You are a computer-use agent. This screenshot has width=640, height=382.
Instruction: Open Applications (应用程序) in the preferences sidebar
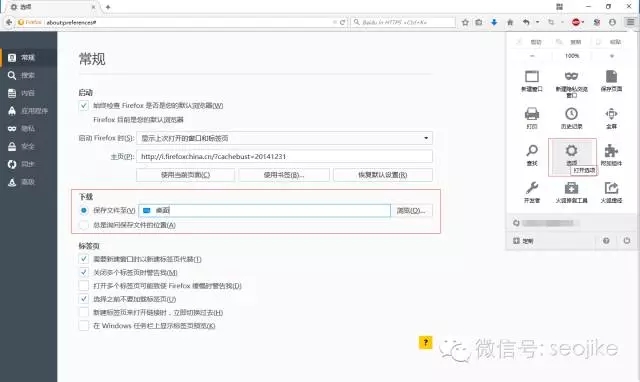tap(29, 111)
